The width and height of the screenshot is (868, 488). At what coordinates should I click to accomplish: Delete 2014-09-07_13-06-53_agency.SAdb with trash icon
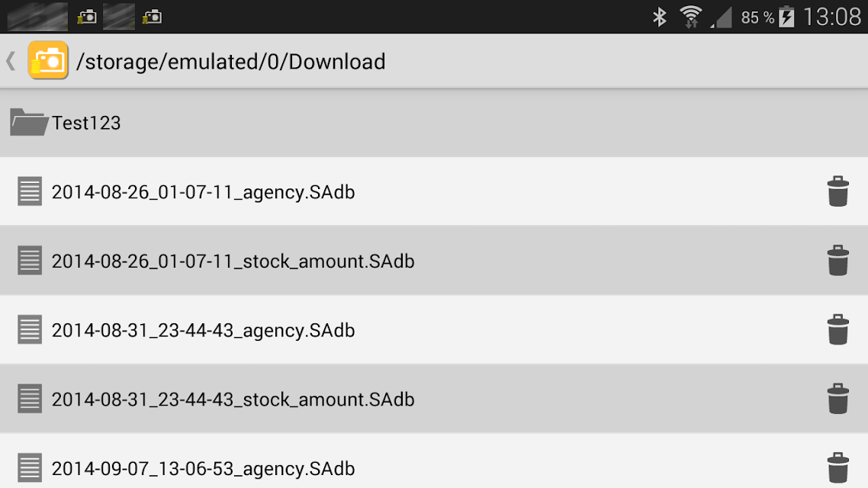coord(837,468)
